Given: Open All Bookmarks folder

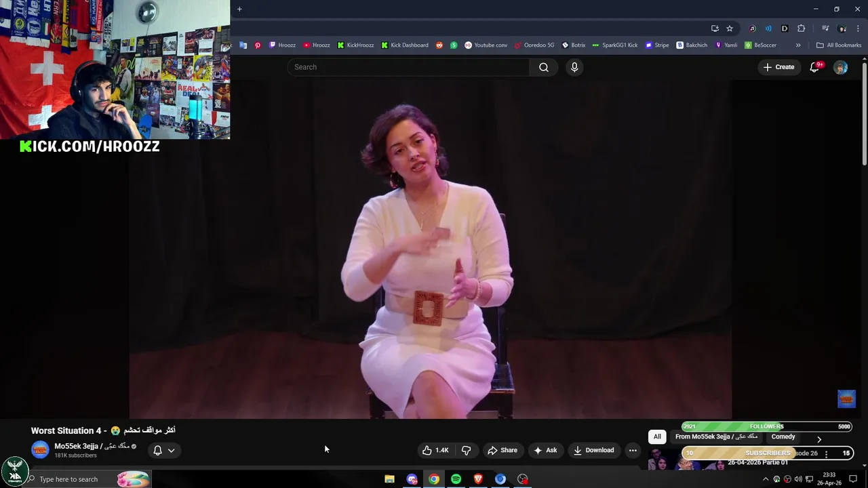Looking at the screenshot, I should click(839, 45).
